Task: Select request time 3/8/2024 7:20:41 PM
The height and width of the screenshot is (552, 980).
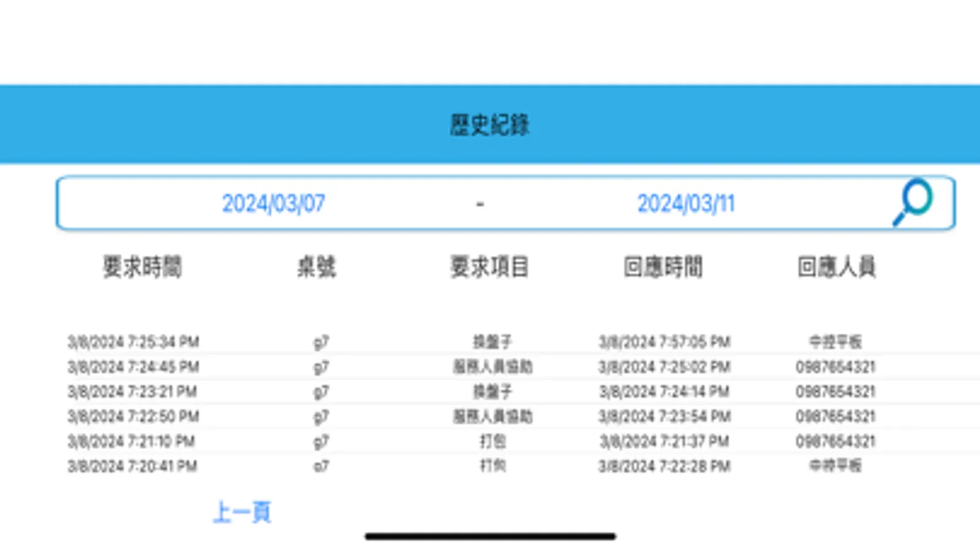Action: tap(132, 466)
